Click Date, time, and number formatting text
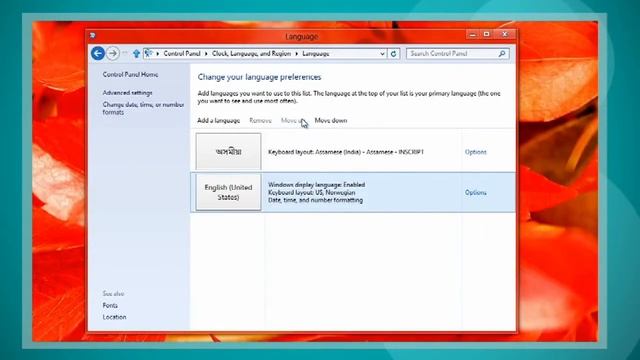 [315, 200]
